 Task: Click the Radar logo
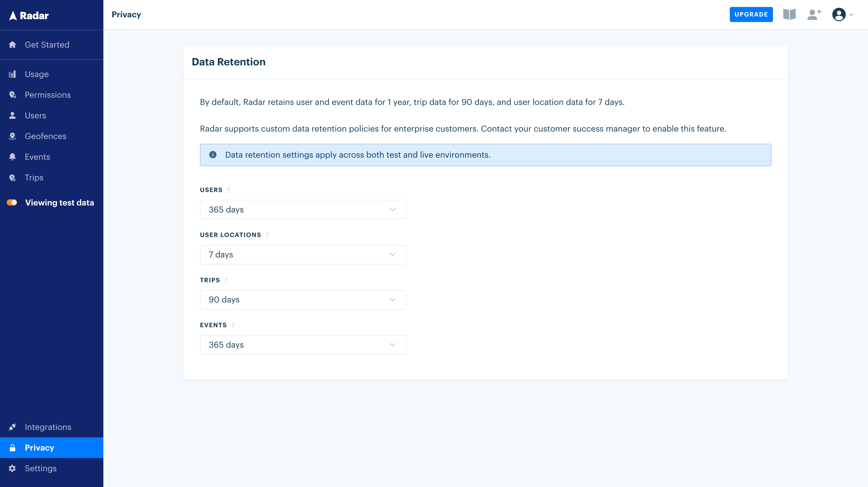point(29,16)
